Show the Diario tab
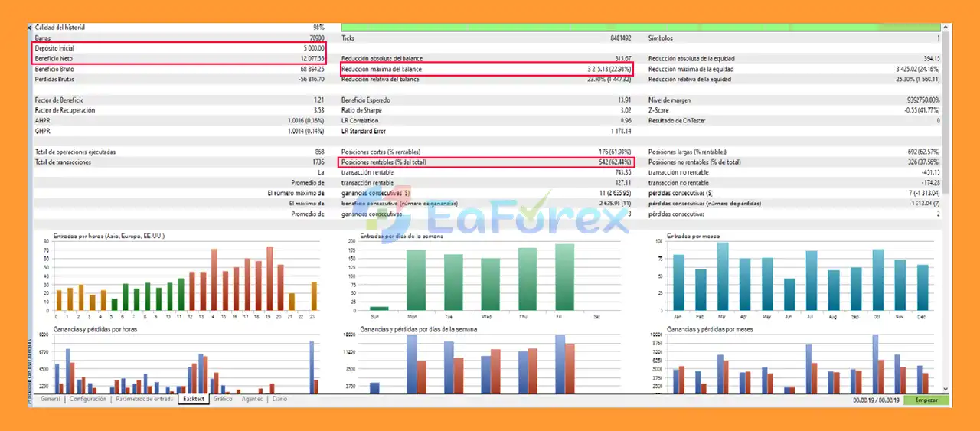The width and height of the screenshot is (980, 431). 279,400
